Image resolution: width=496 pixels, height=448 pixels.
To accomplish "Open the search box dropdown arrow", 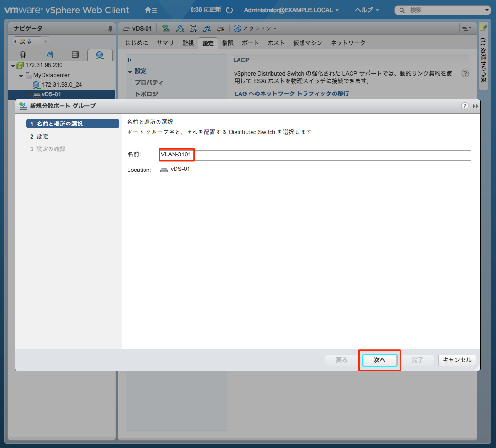I will (487, 10).
